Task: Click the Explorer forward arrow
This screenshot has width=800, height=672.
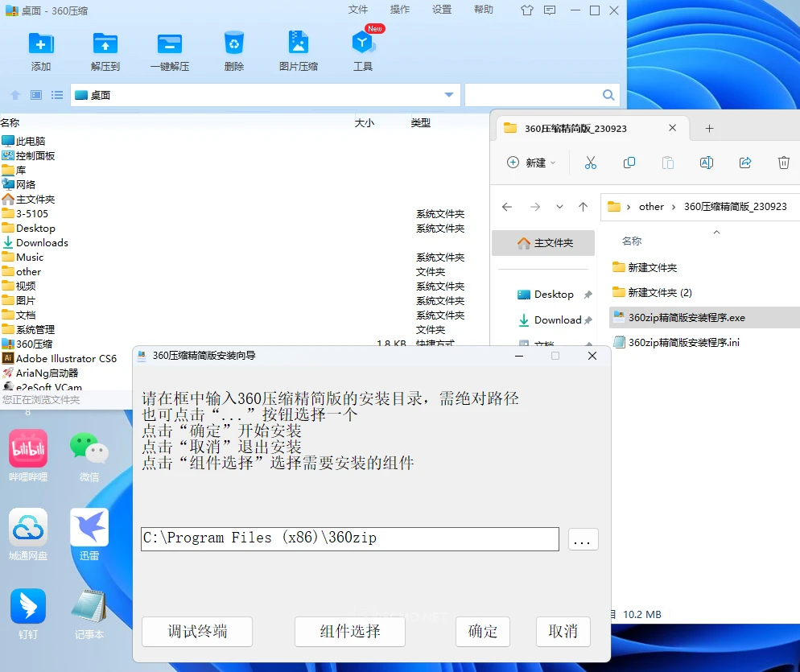Action: pos(534,207)
